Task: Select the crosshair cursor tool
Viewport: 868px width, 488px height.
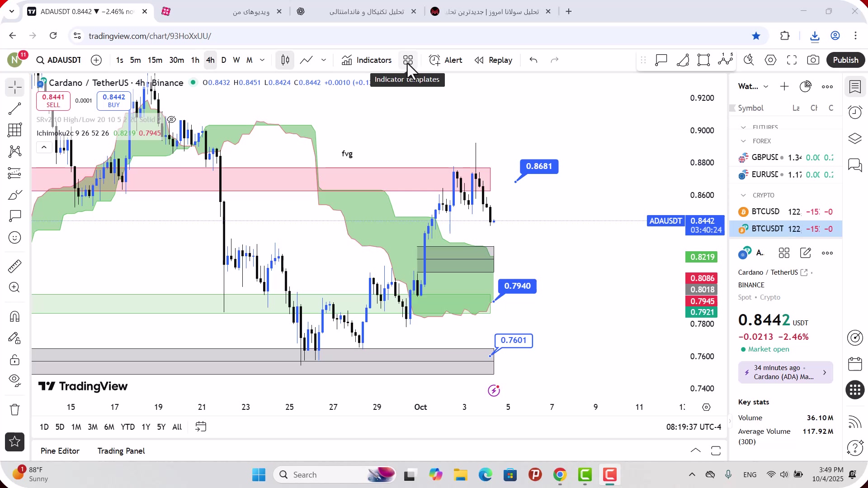Action: coord(15,87)
